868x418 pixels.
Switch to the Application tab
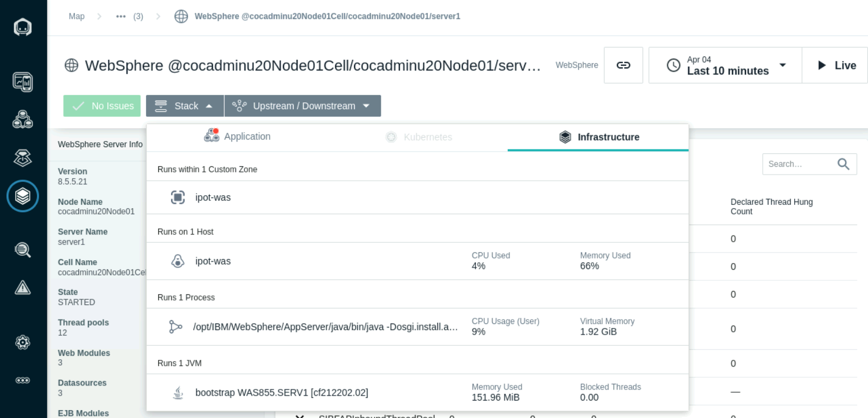[x=237, y=137]
